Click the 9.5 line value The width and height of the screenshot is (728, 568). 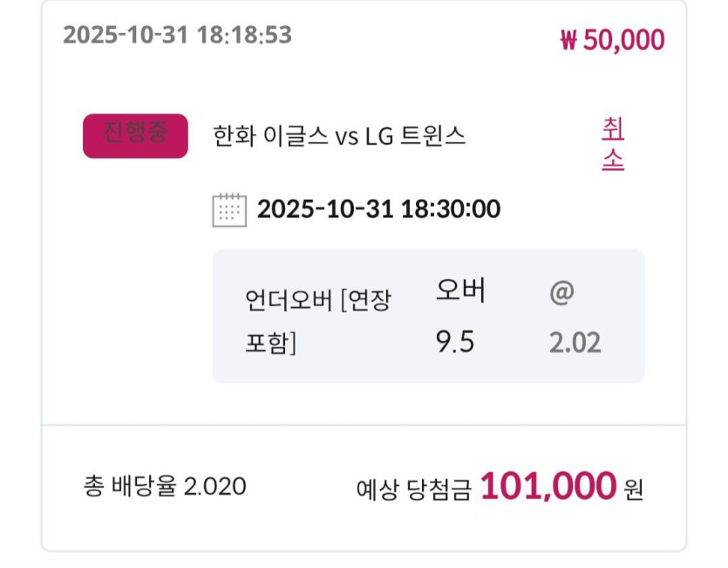pyautogui.click(x=454, y=342)
